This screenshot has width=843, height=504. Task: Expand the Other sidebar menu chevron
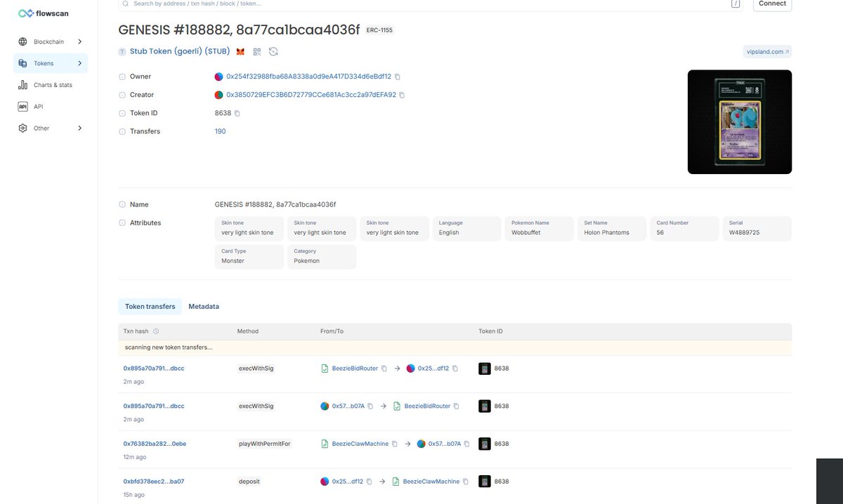[79, 128]
